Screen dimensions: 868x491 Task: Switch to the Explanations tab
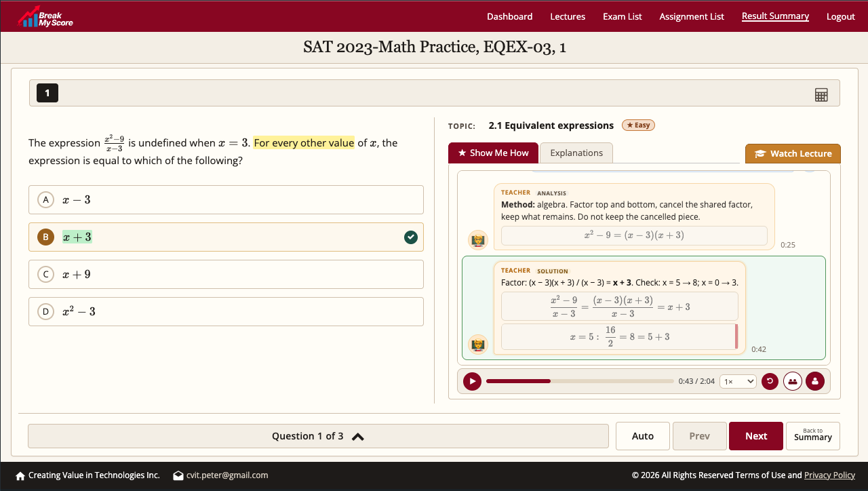pos(576,153)
